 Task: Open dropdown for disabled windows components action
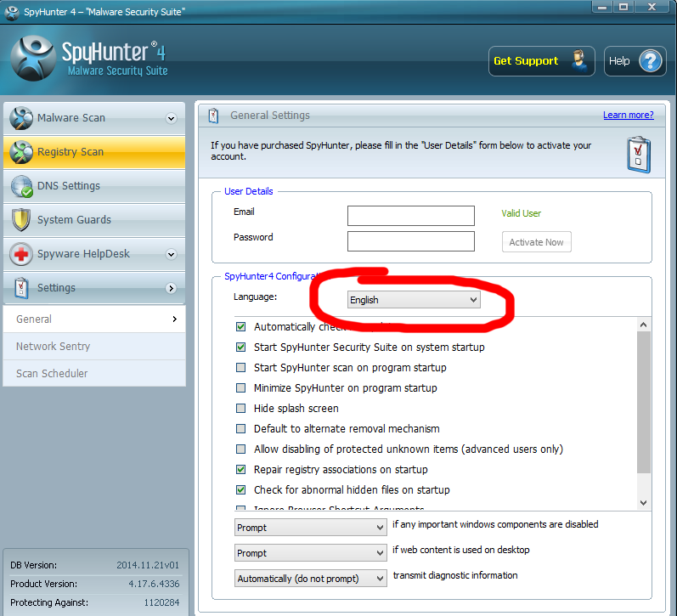310,528
